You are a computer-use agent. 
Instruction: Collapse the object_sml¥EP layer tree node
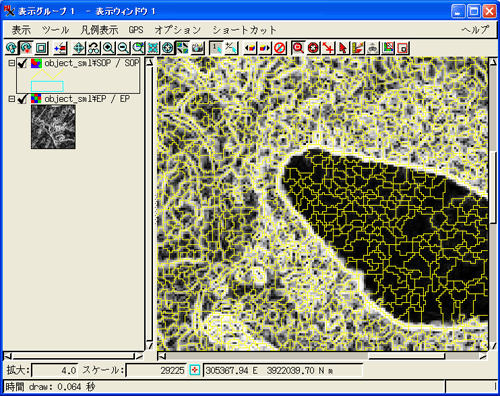(x=12, y=99)
